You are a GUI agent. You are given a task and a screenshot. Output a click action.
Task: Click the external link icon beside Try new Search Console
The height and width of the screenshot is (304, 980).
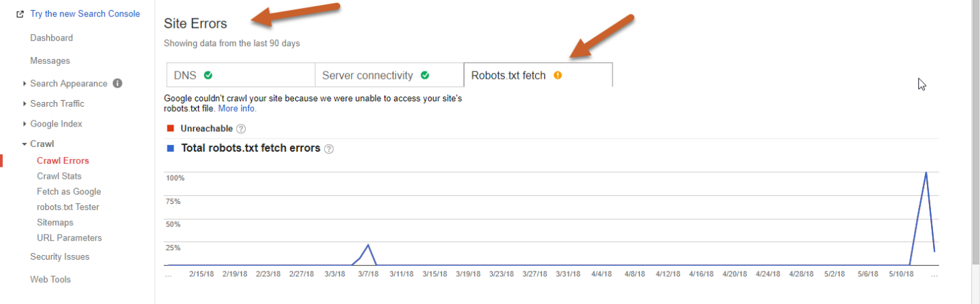[x=20, y=14]
